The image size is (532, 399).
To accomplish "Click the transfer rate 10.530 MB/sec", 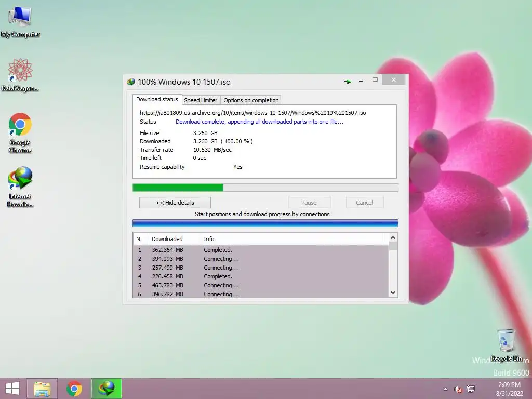I will (x=212, y=150).
